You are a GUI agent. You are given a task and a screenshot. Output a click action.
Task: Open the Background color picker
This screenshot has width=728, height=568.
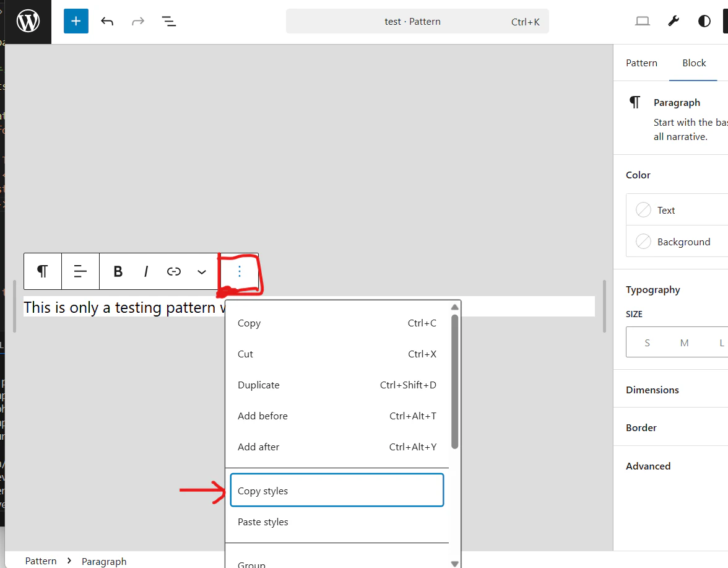click(x=677, y=242)
